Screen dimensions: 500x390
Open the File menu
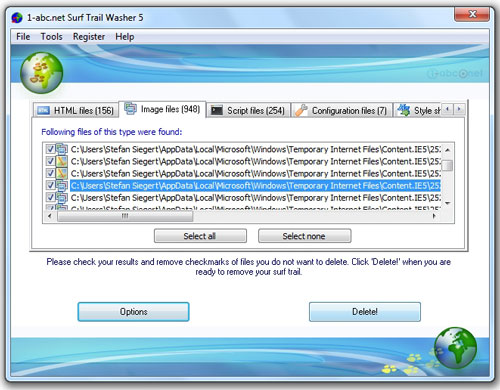[x=23, y=37]
